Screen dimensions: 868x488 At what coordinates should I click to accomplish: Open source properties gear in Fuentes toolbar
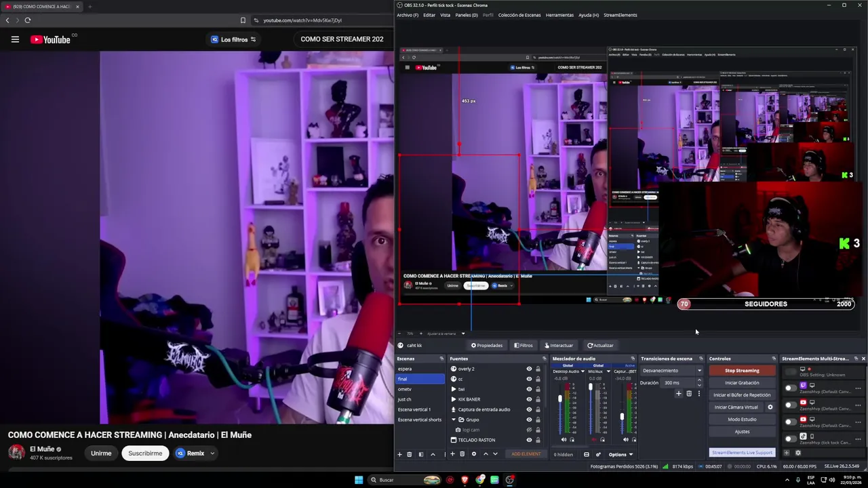coord(474,454)
